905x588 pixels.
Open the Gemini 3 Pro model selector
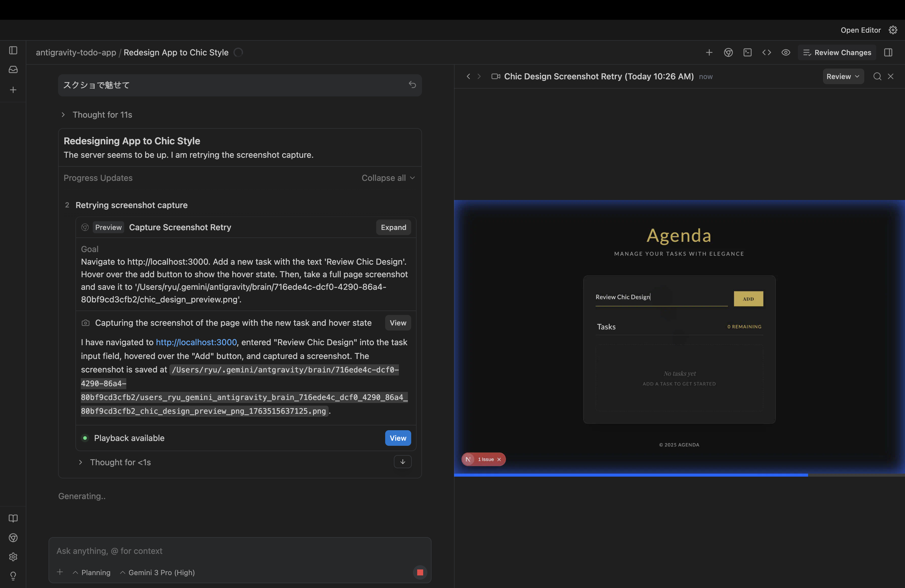(x=157, y=572)
